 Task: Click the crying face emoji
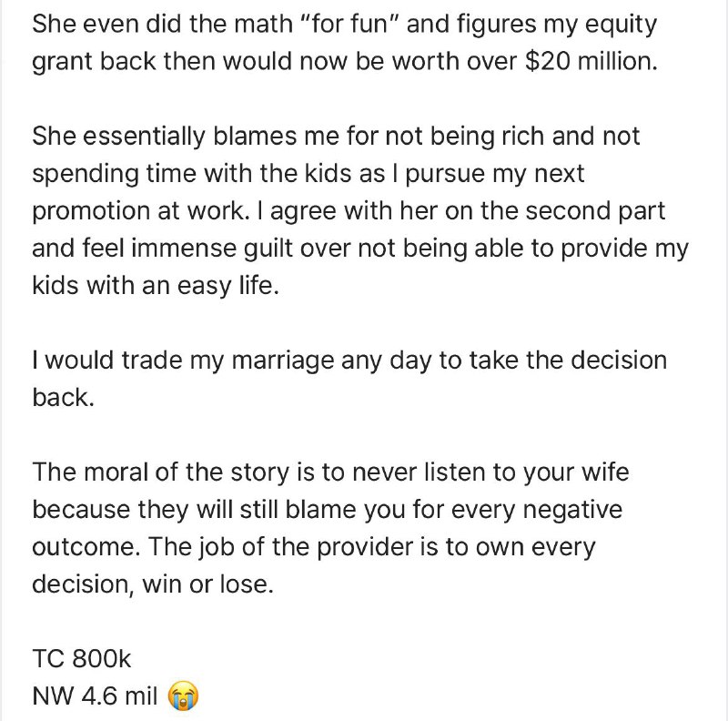(183, 696)
